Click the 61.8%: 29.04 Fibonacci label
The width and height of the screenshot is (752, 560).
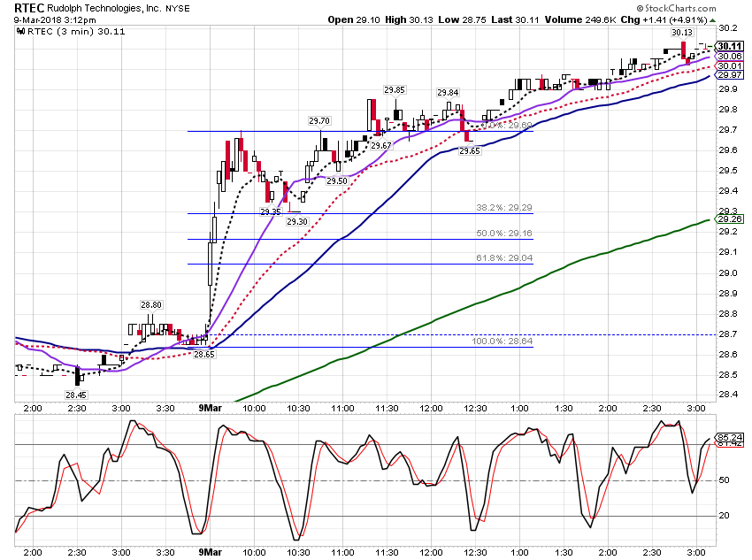tap(504, 258)
